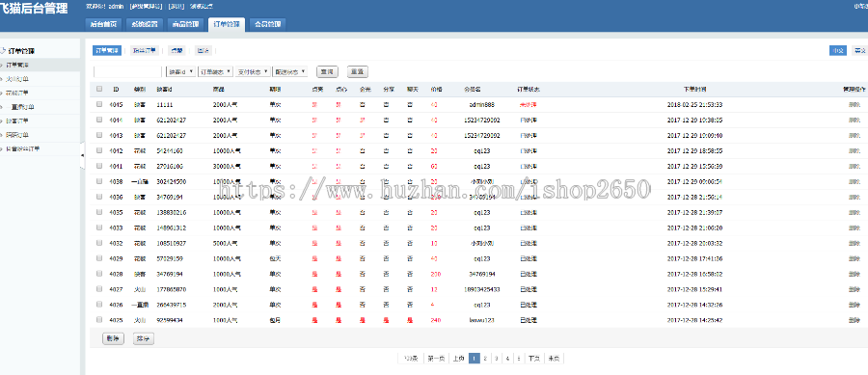This screenshot has width=868, height=375.
Task: Switch to the 系统设置 tab
Action: pyautogui.click(x=145, y=24)
